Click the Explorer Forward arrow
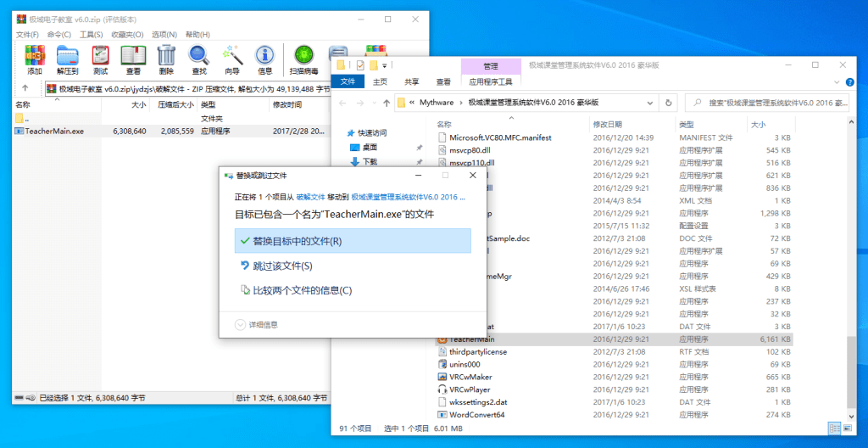The image size is (868, 448). (361, 103)
